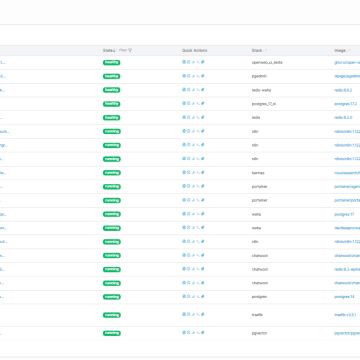360x360 pixels.
Task: Open exec console icon in the traefik row
Action: [198, 314]
